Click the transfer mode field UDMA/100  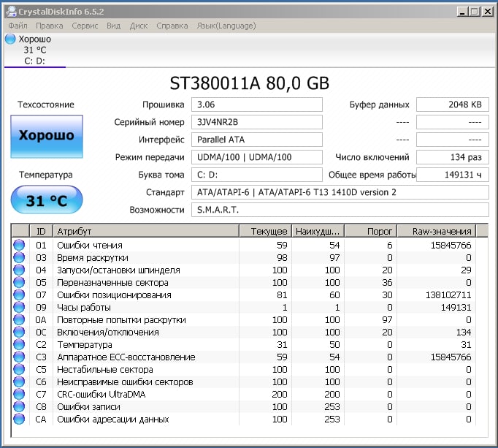256,157
